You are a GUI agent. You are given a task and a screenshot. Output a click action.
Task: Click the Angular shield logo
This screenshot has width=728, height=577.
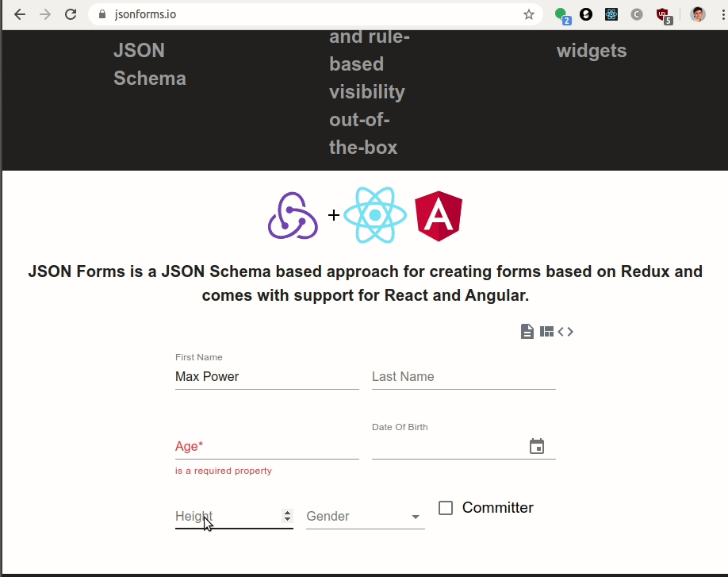439,216
